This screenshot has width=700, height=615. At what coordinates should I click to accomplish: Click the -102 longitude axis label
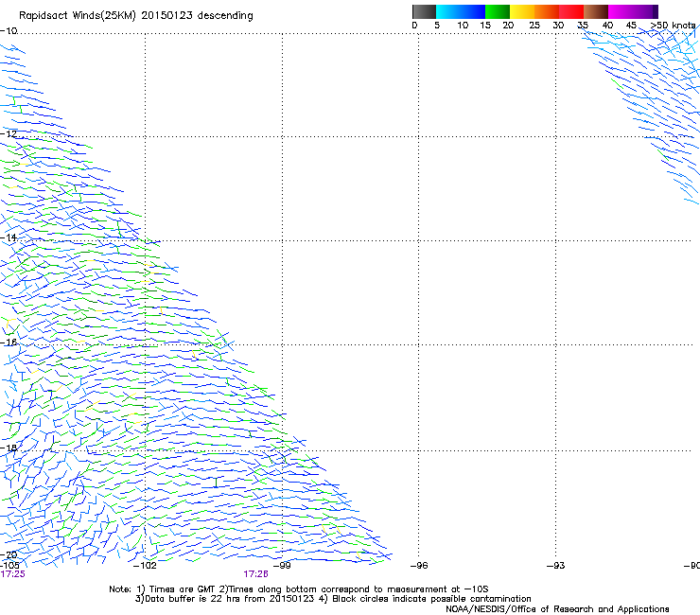pos(145,566)
